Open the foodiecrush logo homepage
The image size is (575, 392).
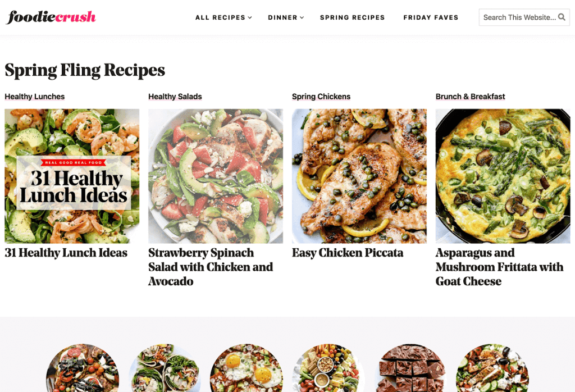[51, 17]
